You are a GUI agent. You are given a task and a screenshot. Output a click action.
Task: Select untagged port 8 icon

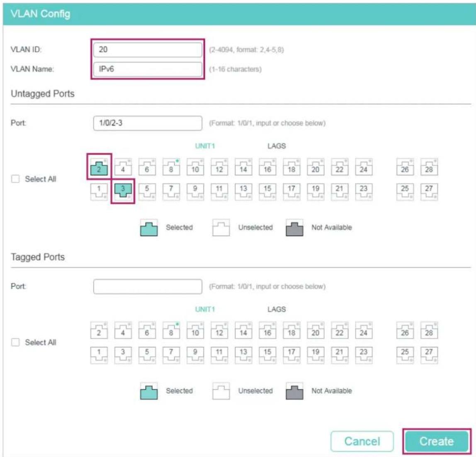(x=171, y=167)
